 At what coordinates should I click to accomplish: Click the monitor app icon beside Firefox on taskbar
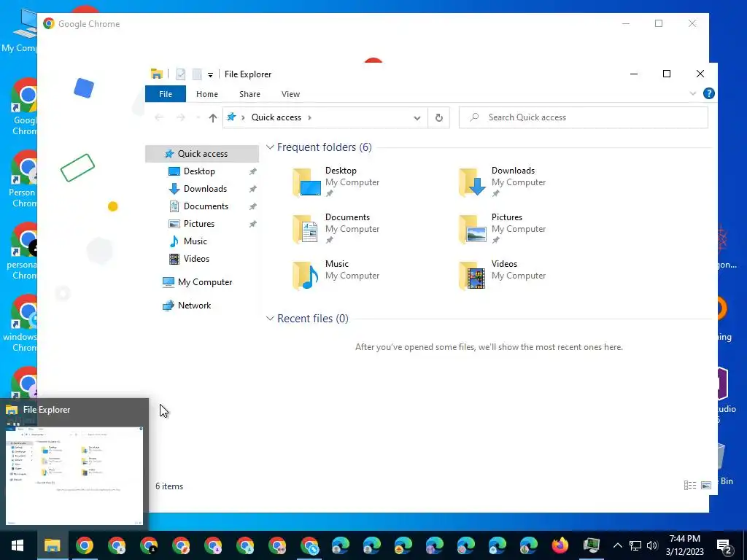tap(591, 545)
